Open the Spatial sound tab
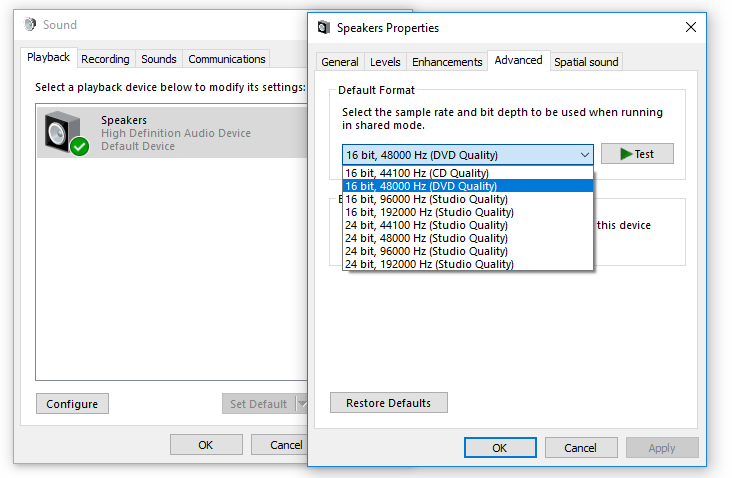 [x=586, y=62]
